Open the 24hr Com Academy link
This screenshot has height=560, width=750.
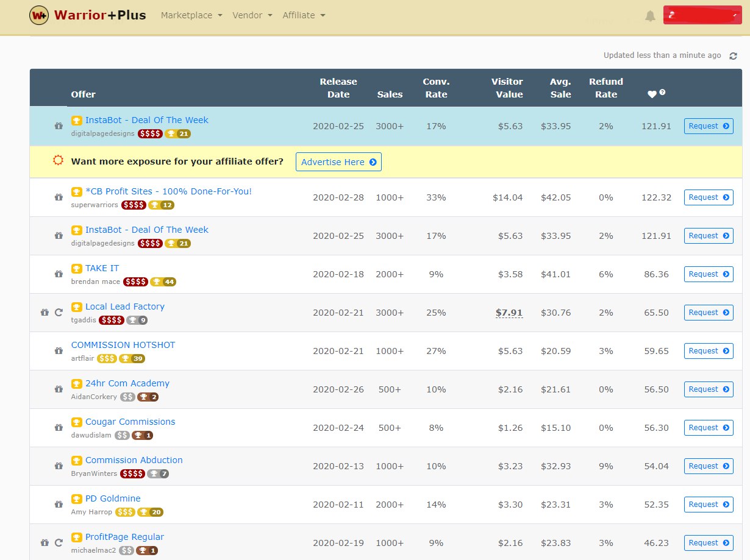[127, 383]
